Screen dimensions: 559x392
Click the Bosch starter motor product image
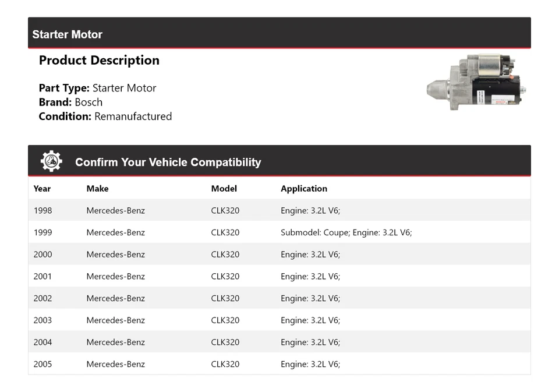click(477, 83)
